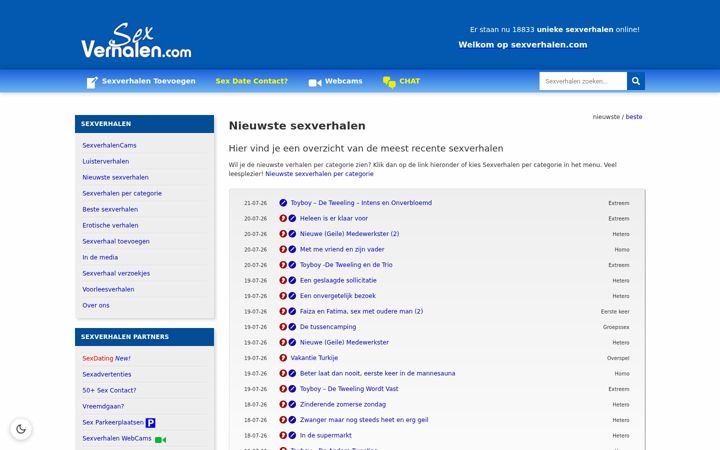Click the blue round icon for Een geslaagde sollicitatie
Screen dimensions: 720x450
292,281
